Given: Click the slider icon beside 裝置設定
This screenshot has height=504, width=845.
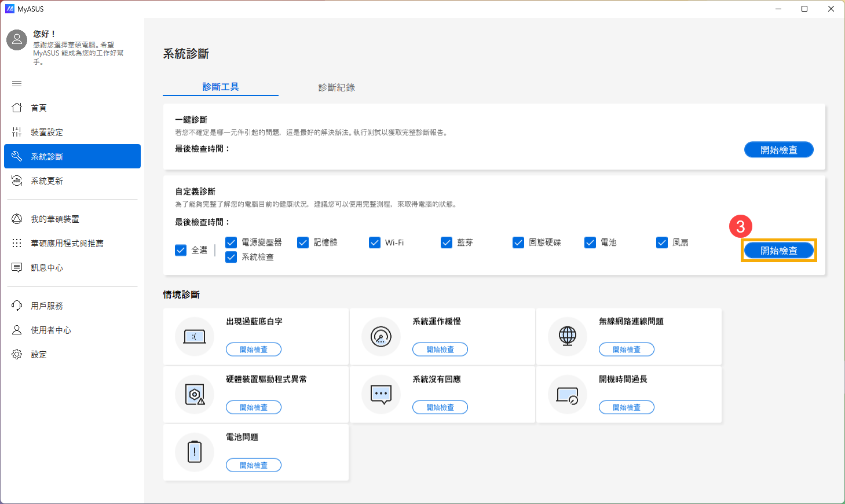Looking at the screenshot, I should click(x=17, y=132).
